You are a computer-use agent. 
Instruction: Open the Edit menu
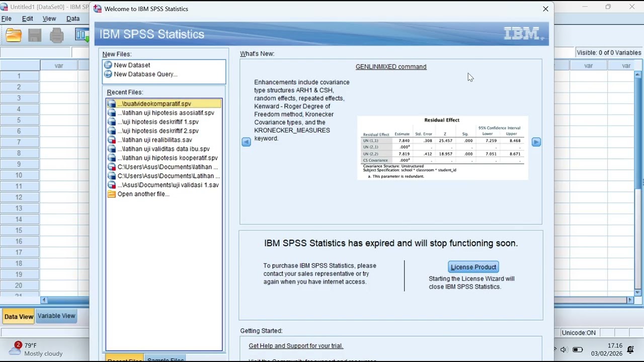click(28, 19)
